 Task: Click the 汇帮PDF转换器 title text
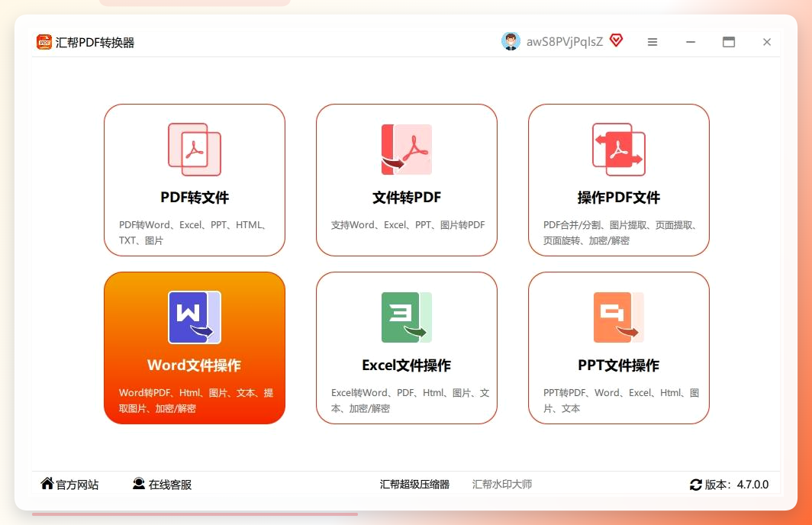(95, 43)
